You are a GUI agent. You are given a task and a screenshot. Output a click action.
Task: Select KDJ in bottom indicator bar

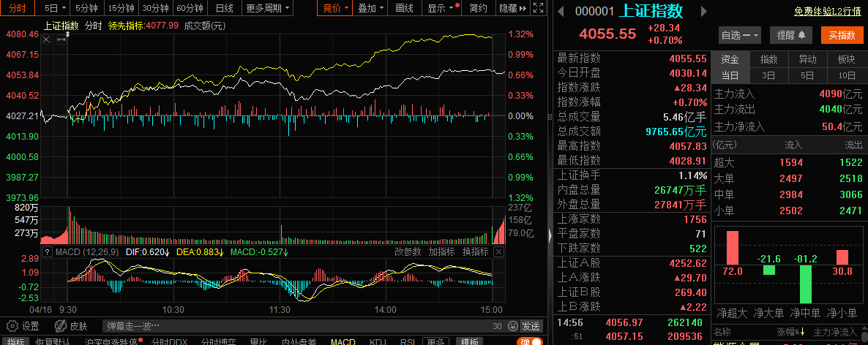[x=378, y=341]
